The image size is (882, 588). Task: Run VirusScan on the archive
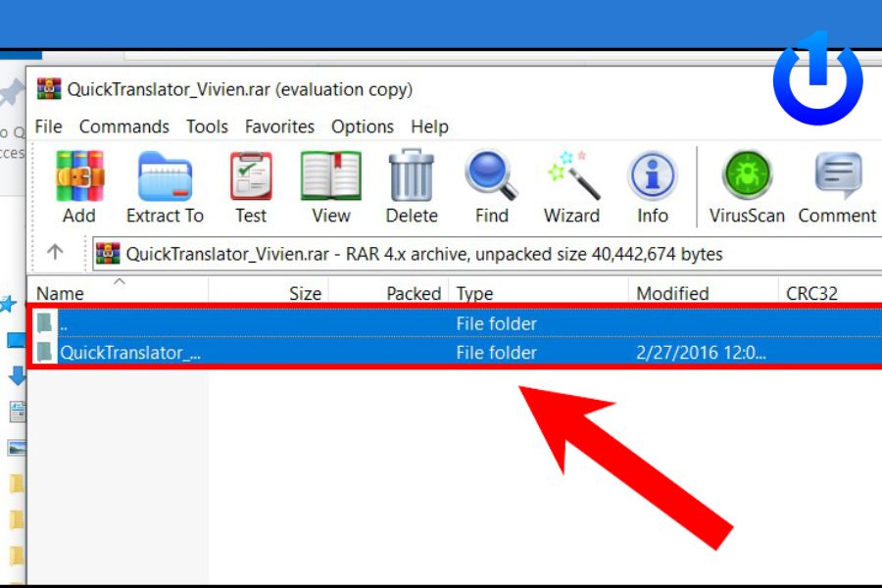(x=747, y=177)
